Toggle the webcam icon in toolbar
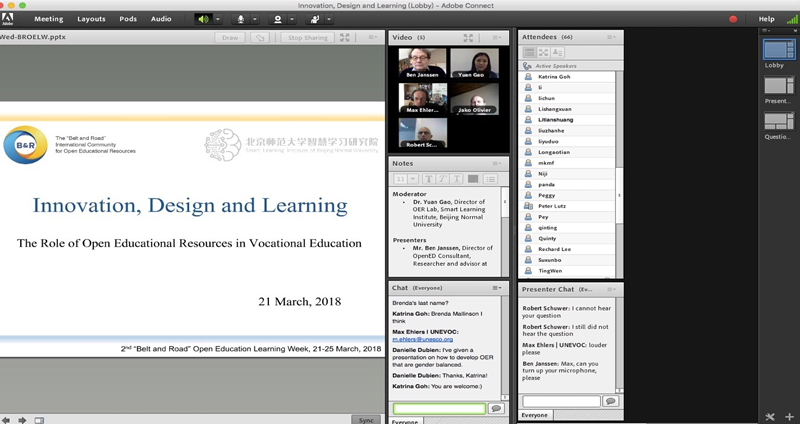800x424 pixels. 278,18
